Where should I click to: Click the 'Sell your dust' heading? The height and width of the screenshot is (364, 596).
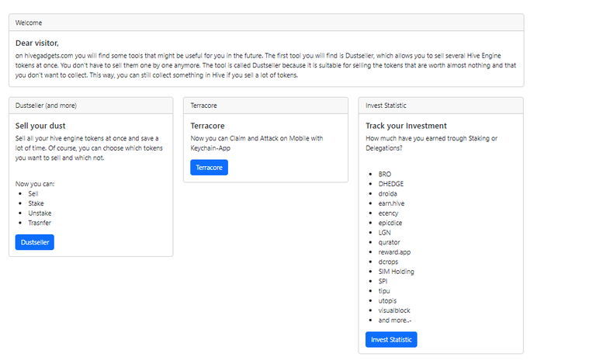click(x=40, y=126)
